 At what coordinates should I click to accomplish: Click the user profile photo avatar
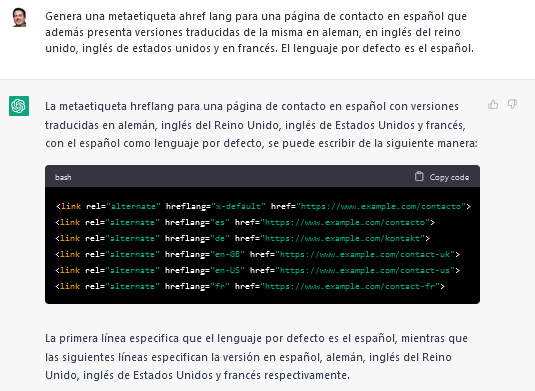click(19, 17)
